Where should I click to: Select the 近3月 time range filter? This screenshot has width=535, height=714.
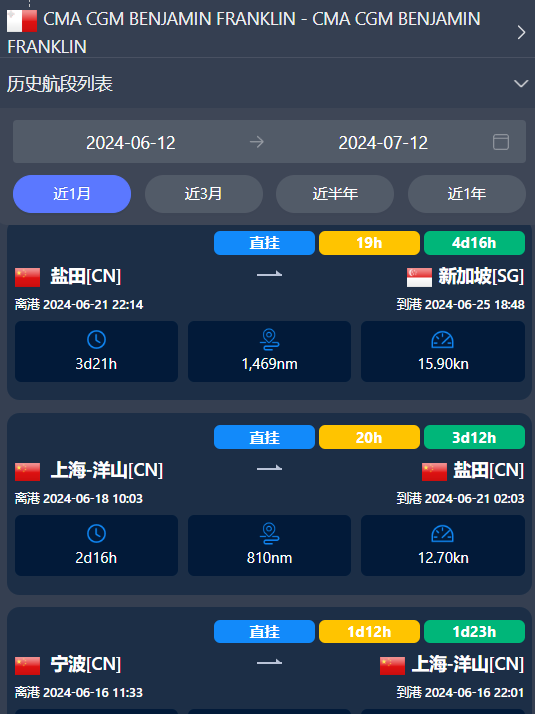204,194
